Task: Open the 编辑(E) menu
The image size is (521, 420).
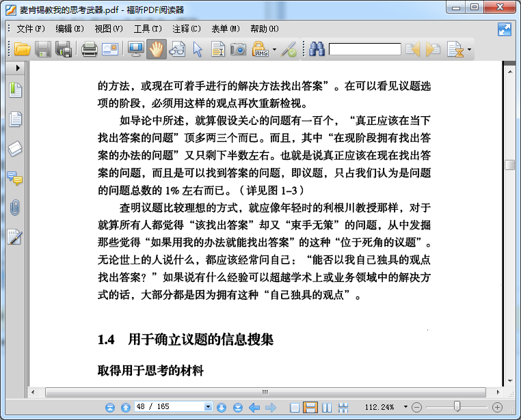Action: pos(70,29)
